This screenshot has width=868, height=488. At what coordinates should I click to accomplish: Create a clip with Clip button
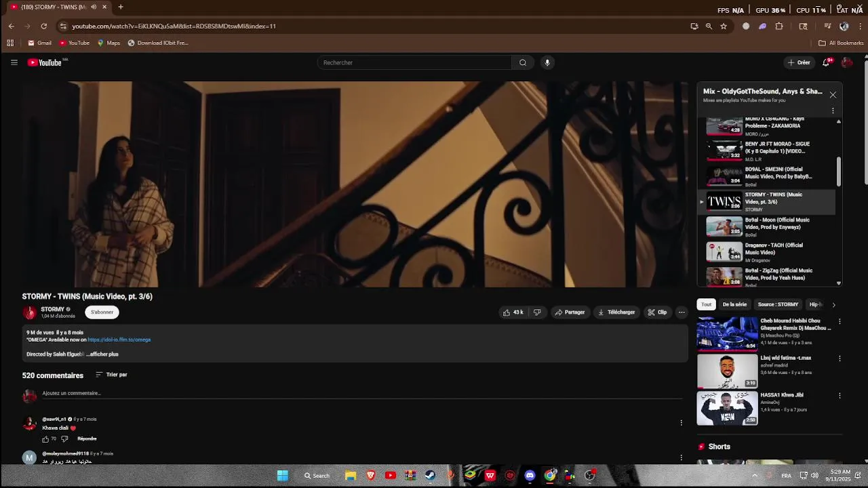tap(657, 312)
